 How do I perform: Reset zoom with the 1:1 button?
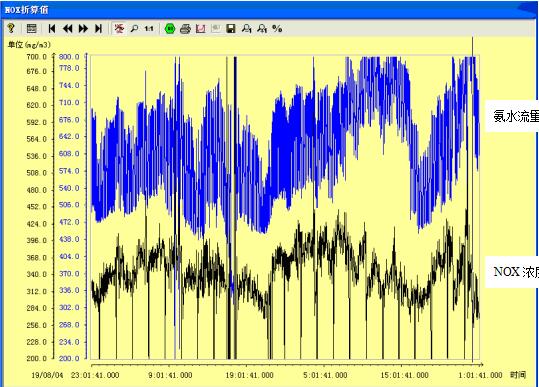coord(149,29)
